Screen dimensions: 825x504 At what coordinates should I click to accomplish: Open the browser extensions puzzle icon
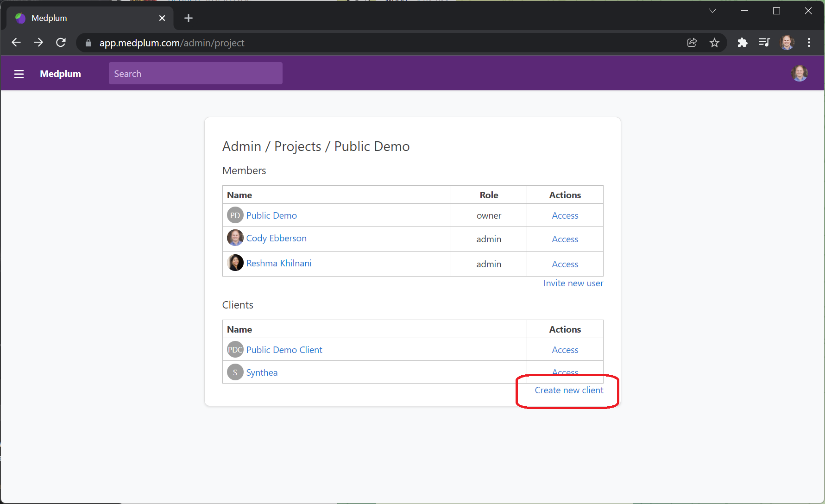point(742,42)
